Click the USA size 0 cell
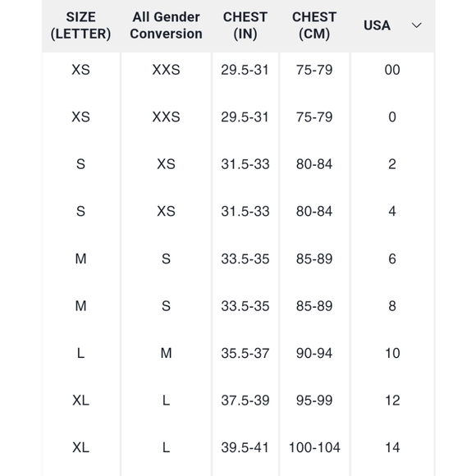The height and width of the screenshot is (476, 476). point(392,117)
